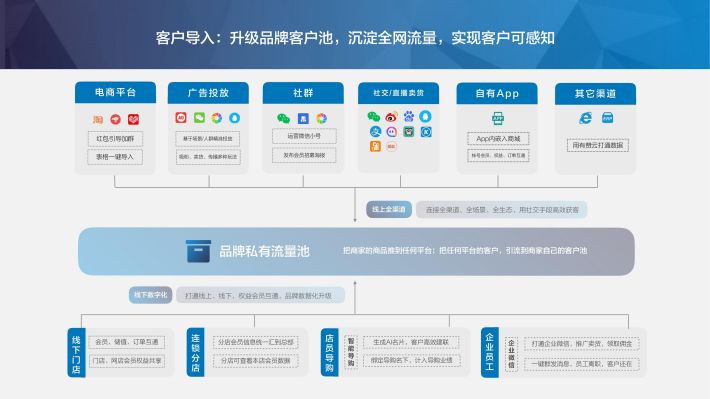Click the App内嵌入商城 dashed box

click(x=498, y=139)
